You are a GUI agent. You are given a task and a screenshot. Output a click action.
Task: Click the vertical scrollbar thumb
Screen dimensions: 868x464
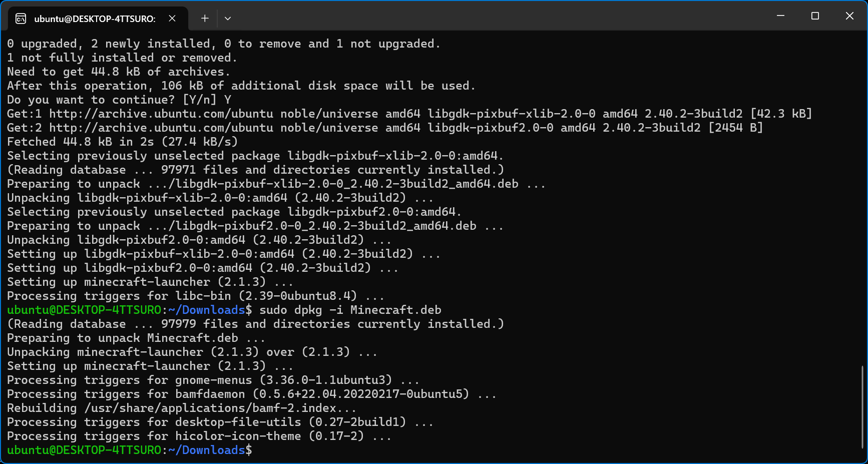click(862, 407)
